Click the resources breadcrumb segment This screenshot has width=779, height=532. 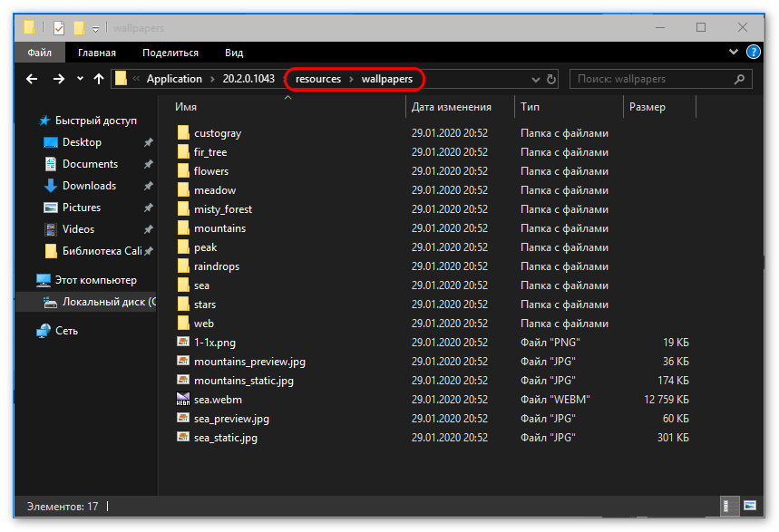pyautogui.click(x=318, y=79)
